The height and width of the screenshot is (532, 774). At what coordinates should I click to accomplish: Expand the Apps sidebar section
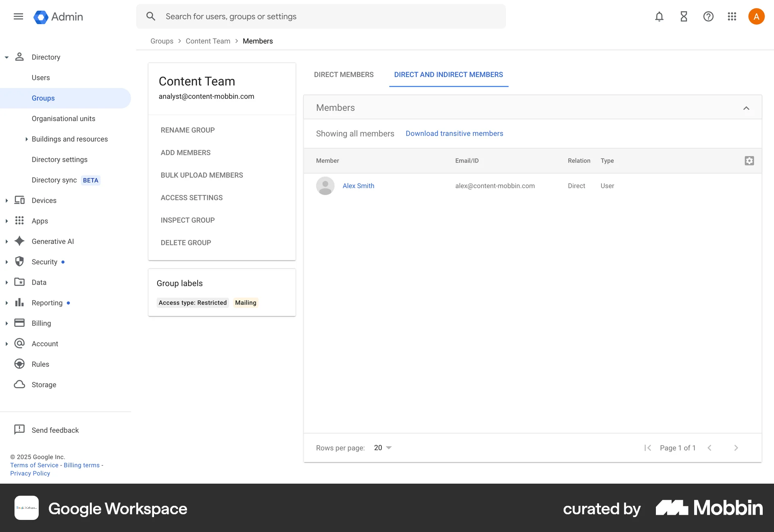[x=6, y=220]
